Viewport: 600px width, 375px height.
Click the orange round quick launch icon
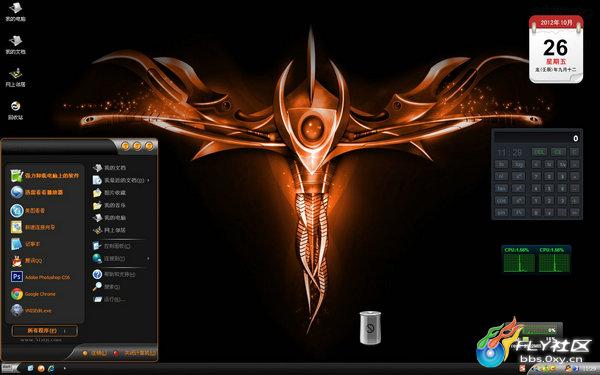(41, 368)
